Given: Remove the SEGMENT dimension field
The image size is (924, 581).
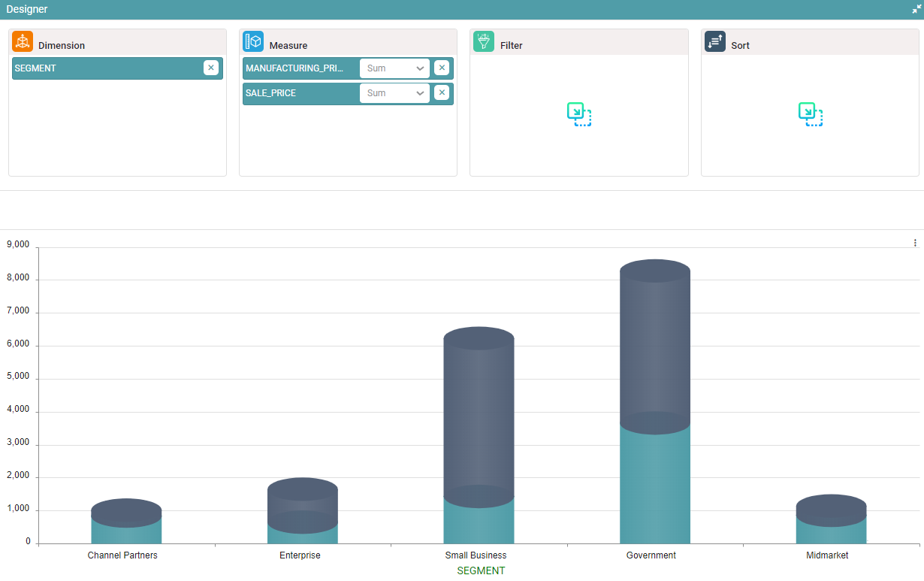Looking at the screenshot, I should (211, 68).
